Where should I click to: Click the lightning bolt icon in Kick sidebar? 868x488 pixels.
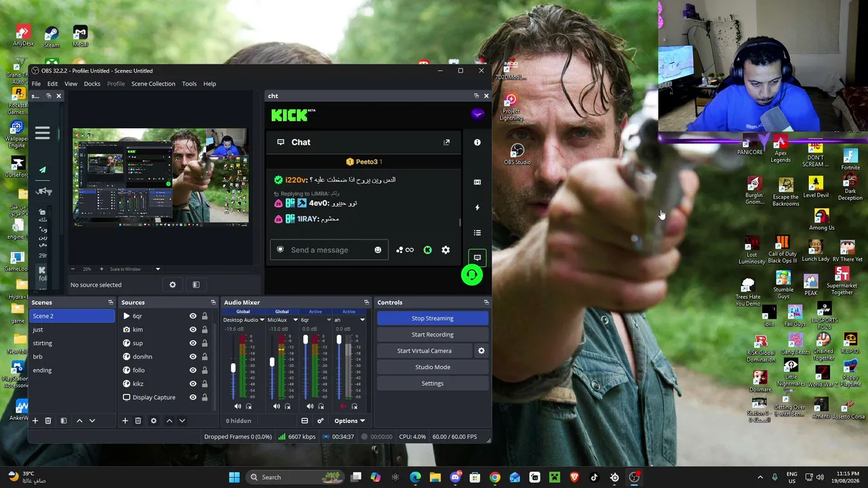click(x=477, y=207)
